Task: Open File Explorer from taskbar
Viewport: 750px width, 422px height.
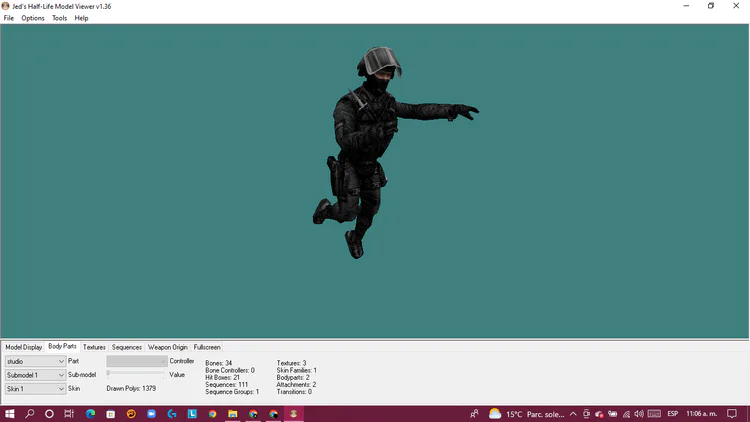Action: pos(233,414)
